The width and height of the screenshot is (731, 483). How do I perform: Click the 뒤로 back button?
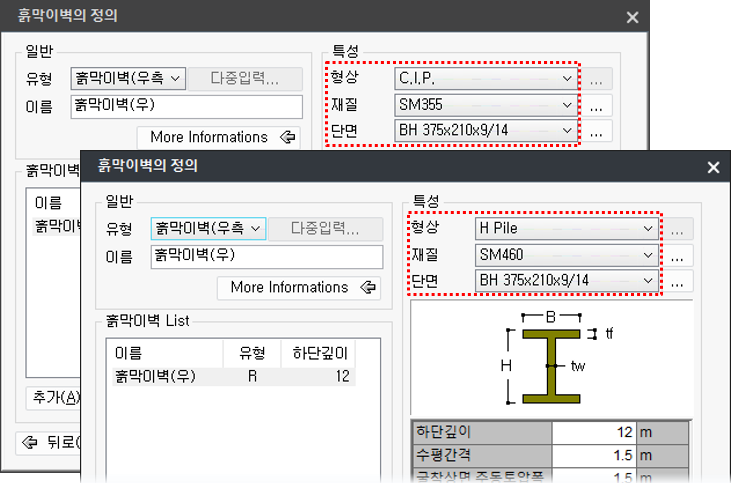coord(48,442)
